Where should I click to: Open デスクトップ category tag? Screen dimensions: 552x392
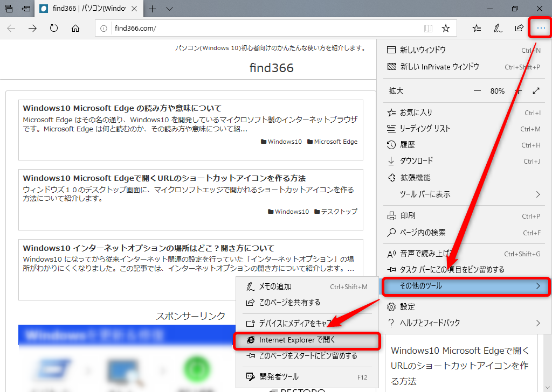[x=335, y=212]
